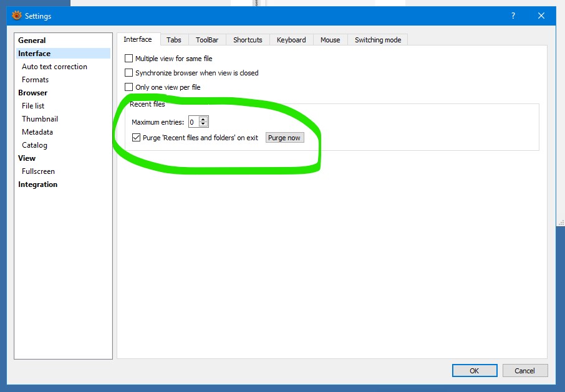Enable Multiple view for same file

coord(128,59)
